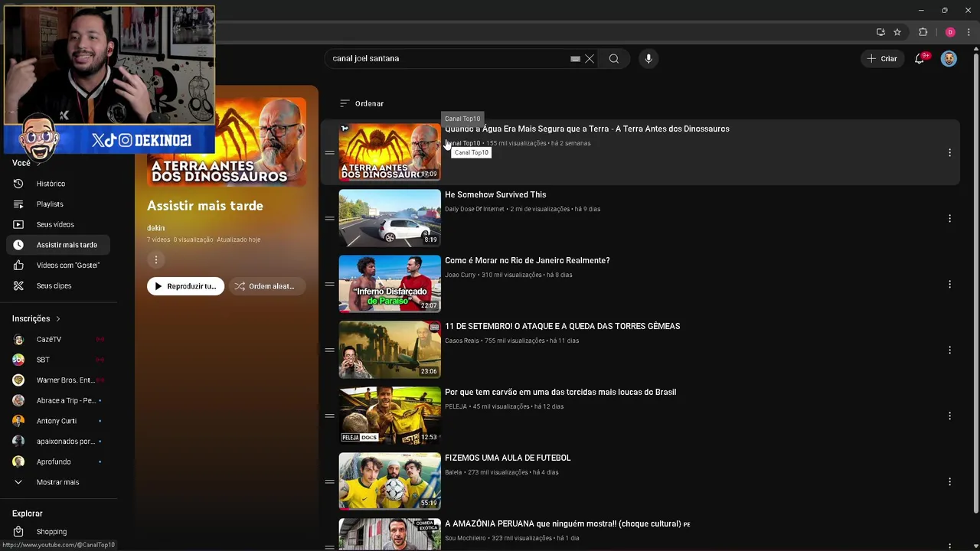
Task: Open the YouTube account avatar menu
Action: pyautogui.click(x=949, y=59)
